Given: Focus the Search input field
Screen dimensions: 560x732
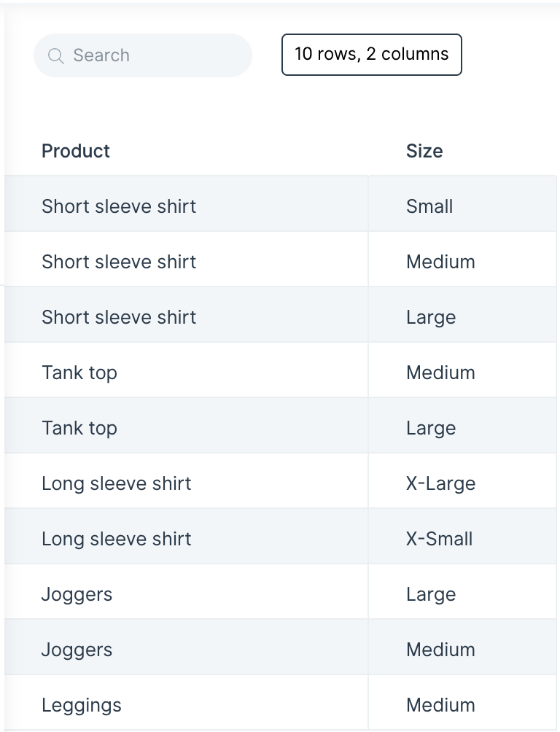Looking at the screenshot, I should [x=142, y=55].
